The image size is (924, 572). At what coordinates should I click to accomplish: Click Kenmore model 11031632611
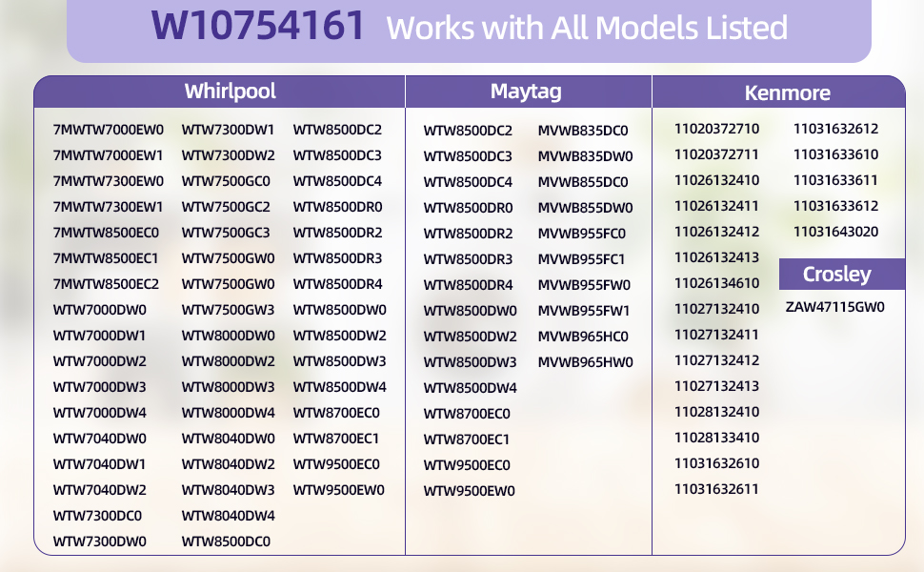point(716,489)
